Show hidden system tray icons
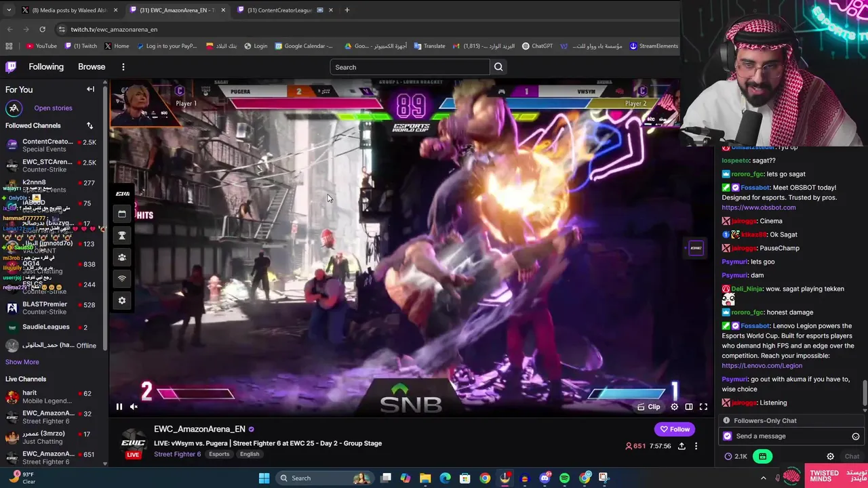Viewport: 868px width, 488px height. click(x=764, y=478)
